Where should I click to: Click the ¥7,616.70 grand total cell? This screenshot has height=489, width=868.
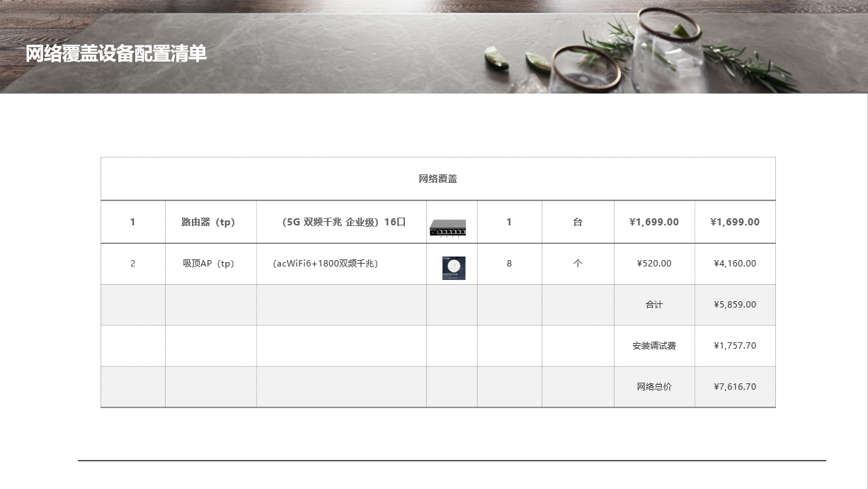(x=735, y=387)
